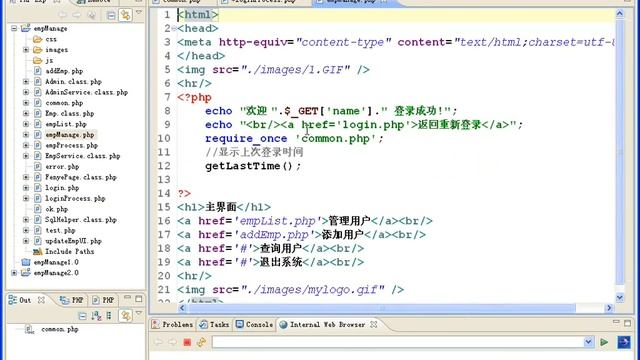This screenshot has width=640, height=360.
Task: Select the empManage1.0 project
Action: (56, 262)
